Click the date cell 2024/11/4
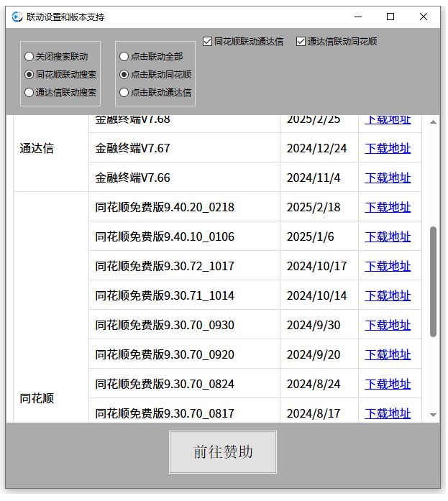This screenshot has height=501, width=448. [x=319, y=178]
